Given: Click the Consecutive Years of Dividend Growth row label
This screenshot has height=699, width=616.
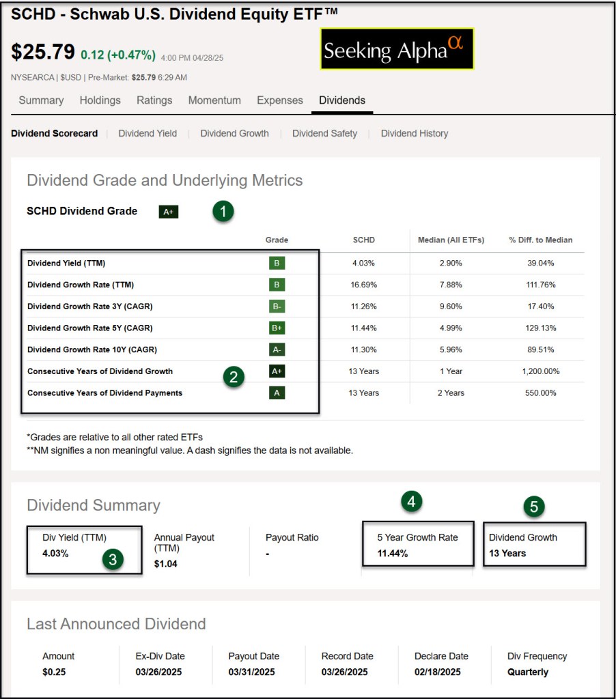Looking at the screenshot, I should [x=100, y=371].
